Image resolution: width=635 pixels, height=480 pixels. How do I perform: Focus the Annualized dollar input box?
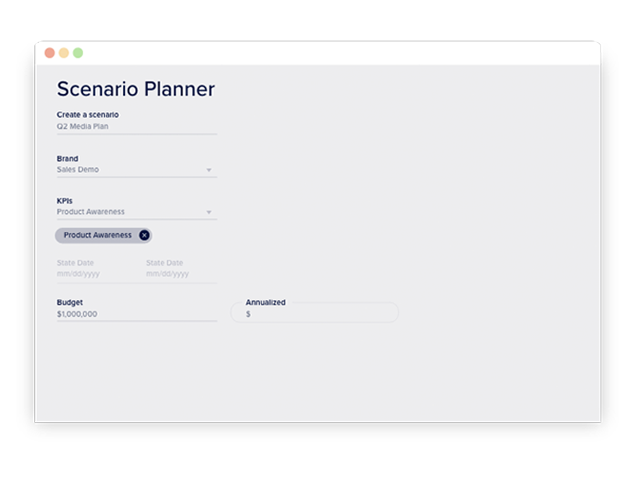315,314
